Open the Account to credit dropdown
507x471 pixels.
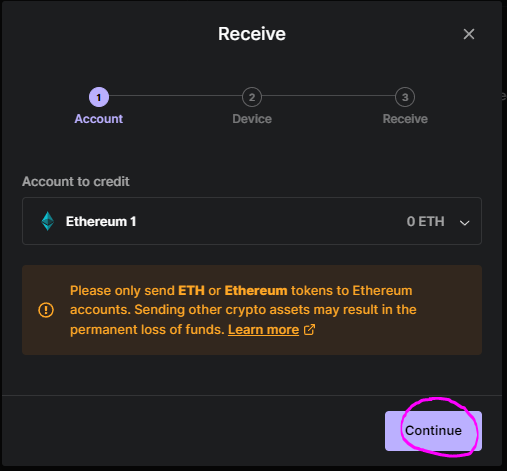252,221
